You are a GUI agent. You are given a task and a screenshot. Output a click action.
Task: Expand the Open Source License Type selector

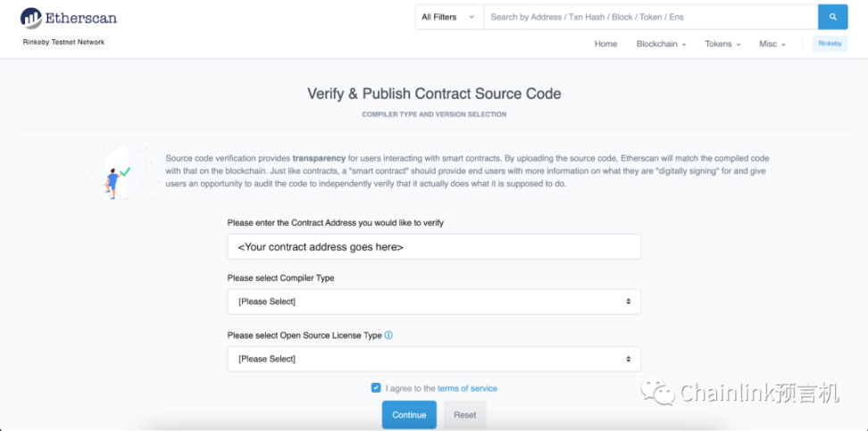pos(434,359)
